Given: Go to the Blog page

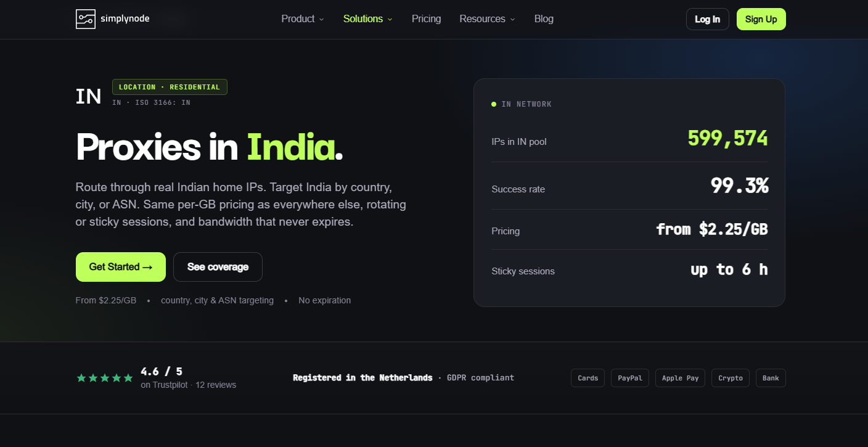Looking at the screenshot, I should pyautogui.click(x=544, y=19).
